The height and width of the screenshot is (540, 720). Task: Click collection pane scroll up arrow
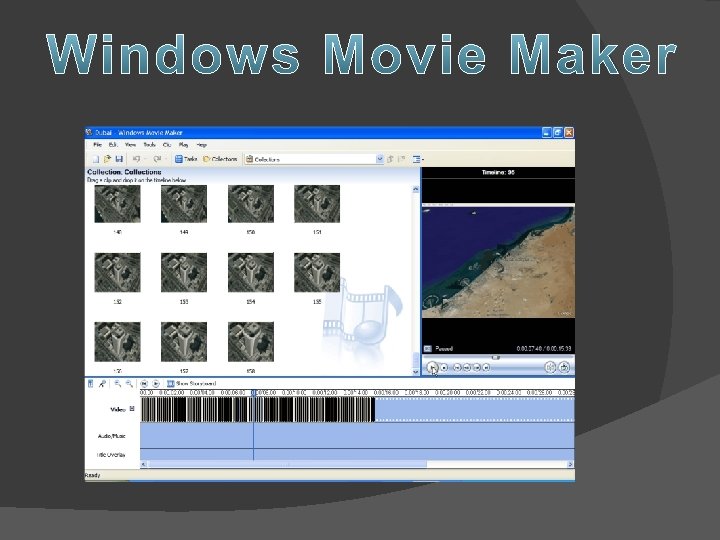416,189
